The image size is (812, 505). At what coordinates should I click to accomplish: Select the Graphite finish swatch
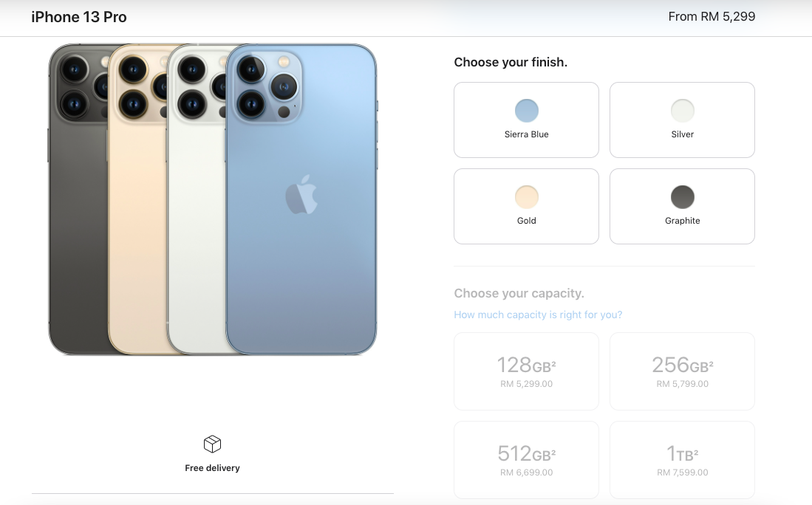pyautogui.click(x=683, y=197)
